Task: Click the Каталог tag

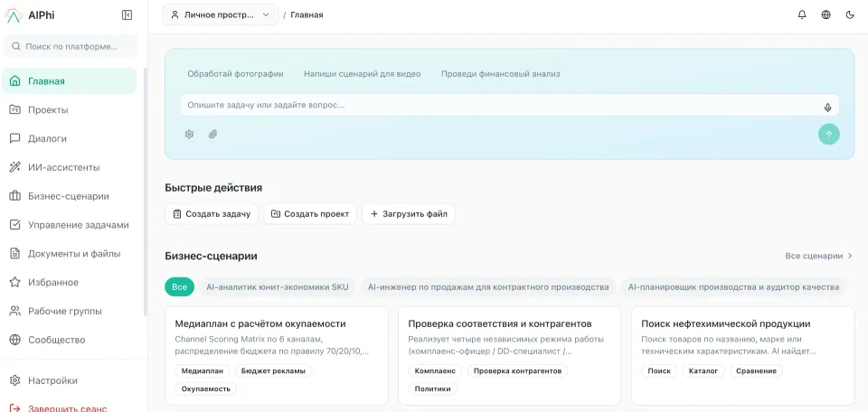Action: (703, 371)
